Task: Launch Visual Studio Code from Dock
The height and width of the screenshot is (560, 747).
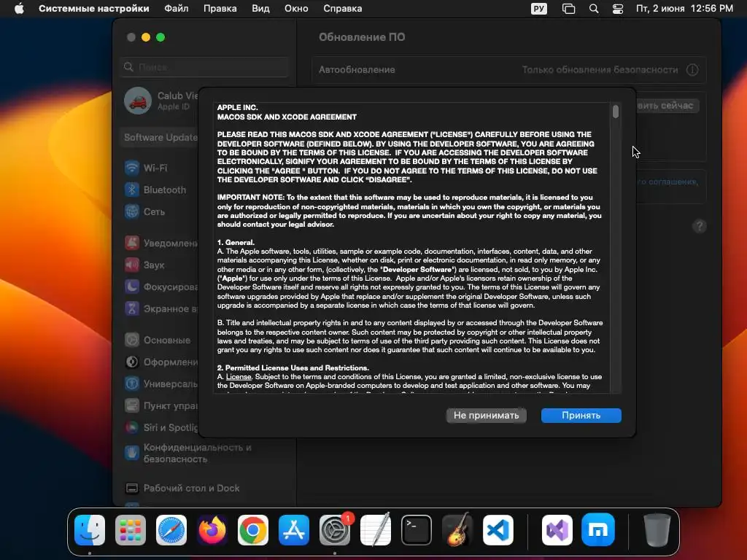Action: tap(498, 530)
